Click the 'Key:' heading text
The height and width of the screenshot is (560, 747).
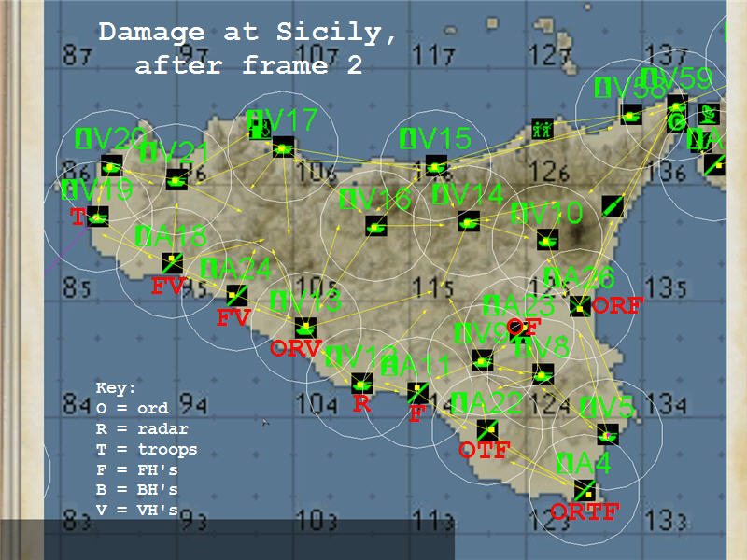coord(115,388)
